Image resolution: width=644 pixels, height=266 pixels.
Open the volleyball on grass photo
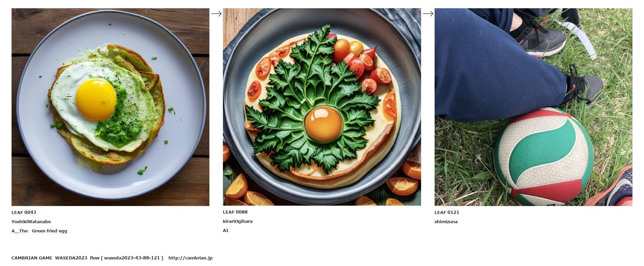tap(533, 107)
